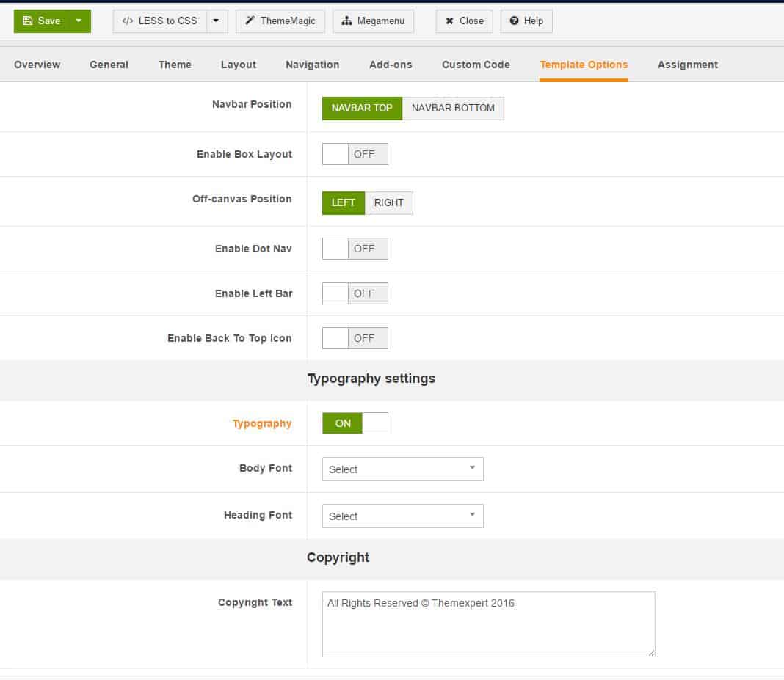Click the Enable Back To Top Icon label
The height and width of the screenshot is (680, 784).
click(230, 338)
